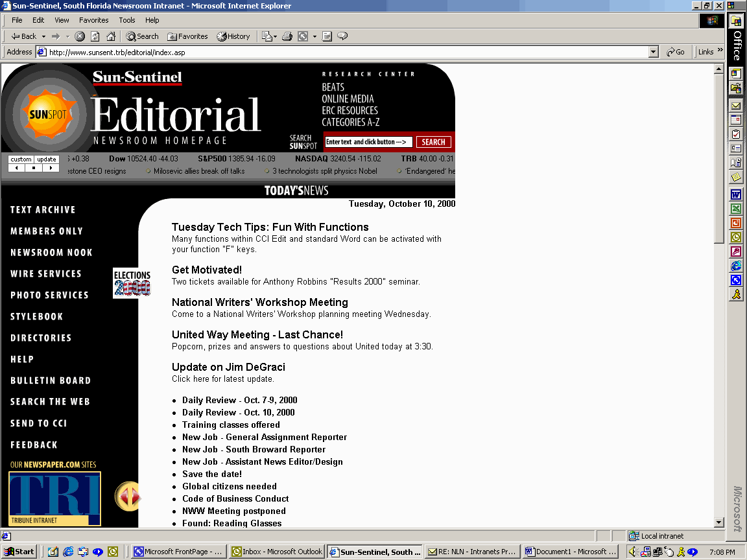Viewport: 747px width, 560px height.
Task: Open the TEXT ARCHIVE sidebar link
Action: [43, 210]
